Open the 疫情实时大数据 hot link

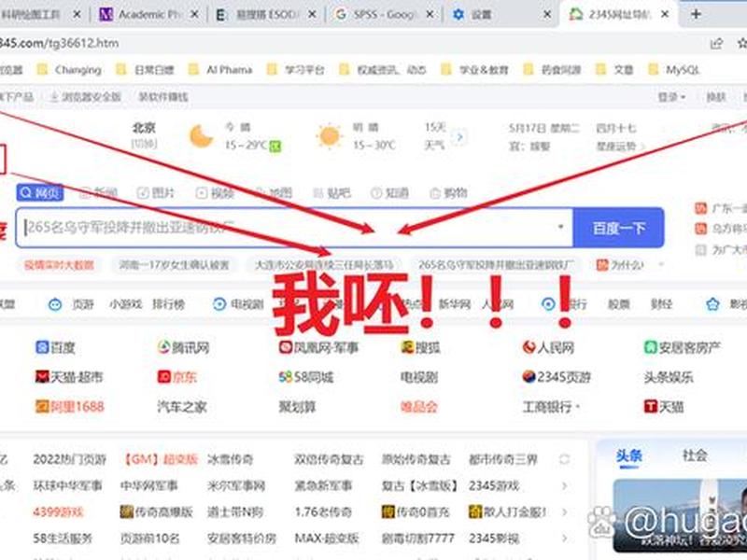(x=59, y=265)
